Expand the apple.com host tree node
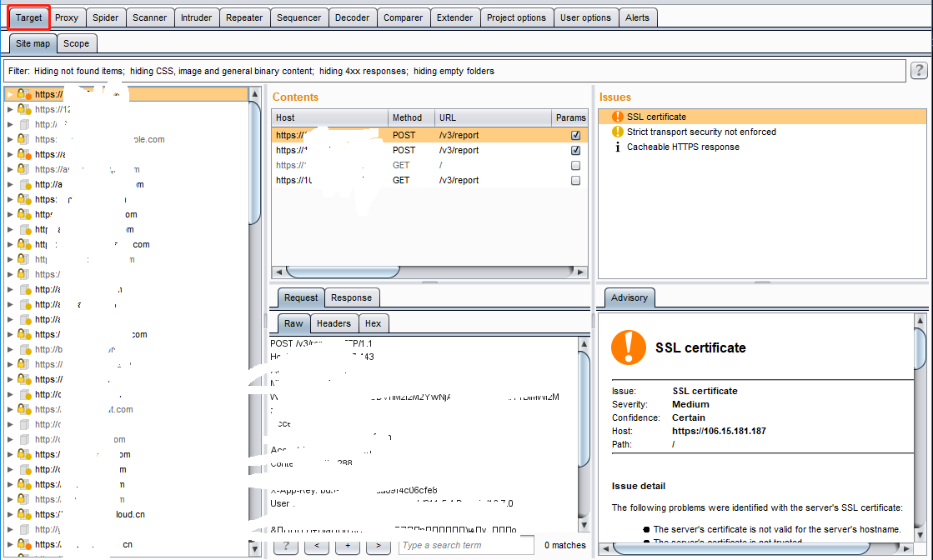 point(10,139)
